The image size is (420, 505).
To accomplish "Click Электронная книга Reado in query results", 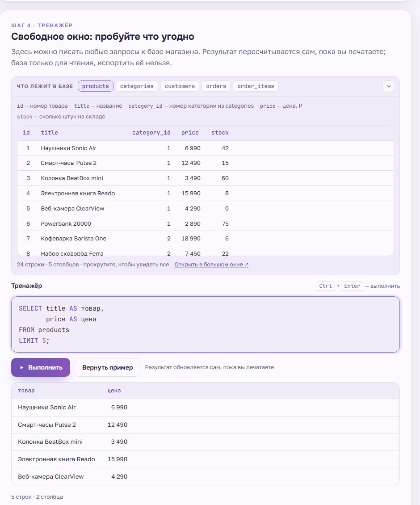I will pyautogui.click(x=56, y=459).
